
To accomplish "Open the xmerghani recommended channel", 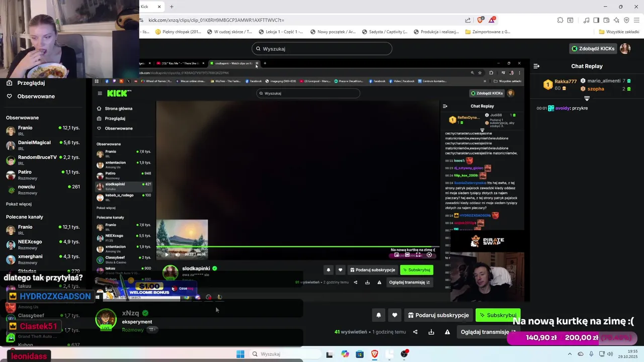I will 43,259.
